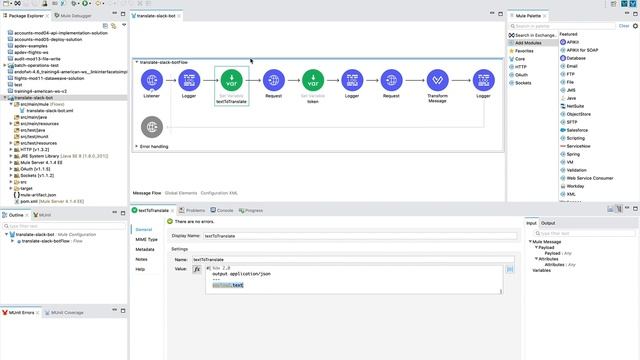Open Metadata settings section
The width and height of the screenshot is (640, 360).
coord(145,249)
